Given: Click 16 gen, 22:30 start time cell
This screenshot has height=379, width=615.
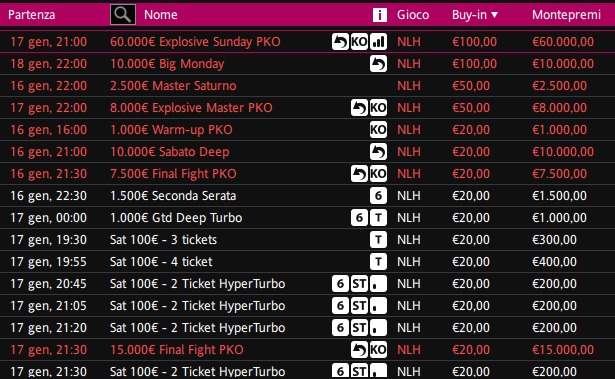Looking at the screenshot, I should (49, 195).
